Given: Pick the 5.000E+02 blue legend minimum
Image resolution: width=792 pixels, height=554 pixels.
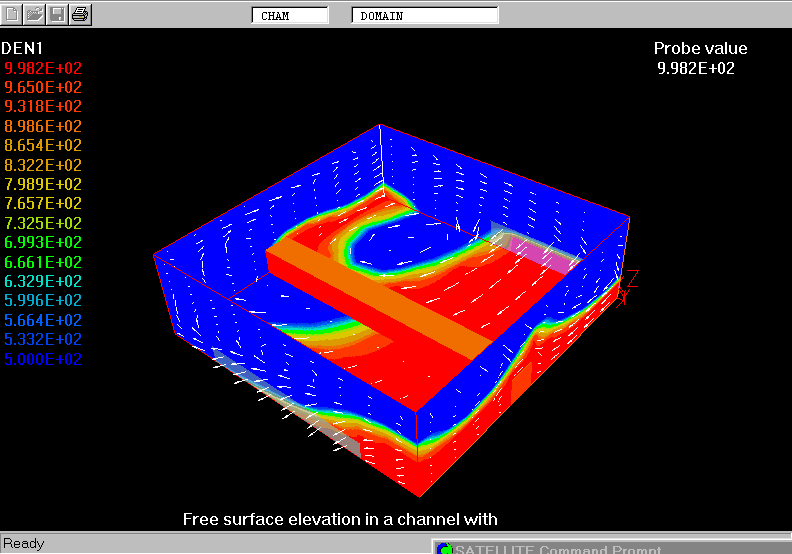Looking at the screenshot, I should [x=43, y=360].
